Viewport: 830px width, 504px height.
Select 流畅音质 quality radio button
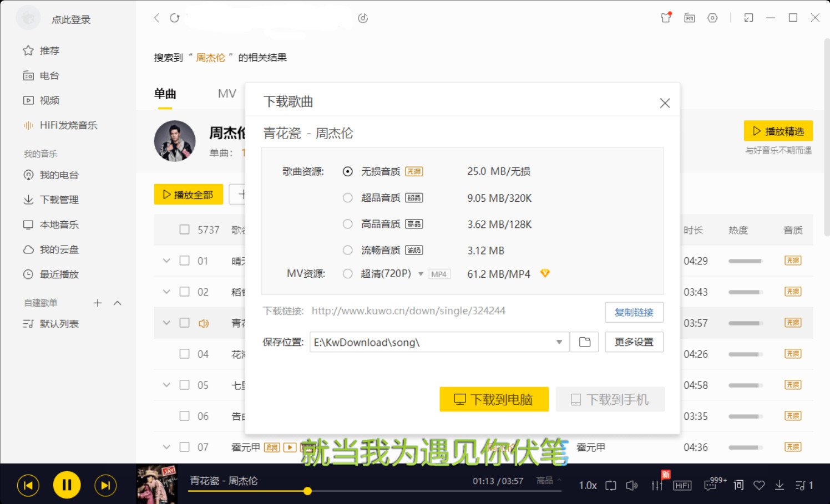click(348, 251)
